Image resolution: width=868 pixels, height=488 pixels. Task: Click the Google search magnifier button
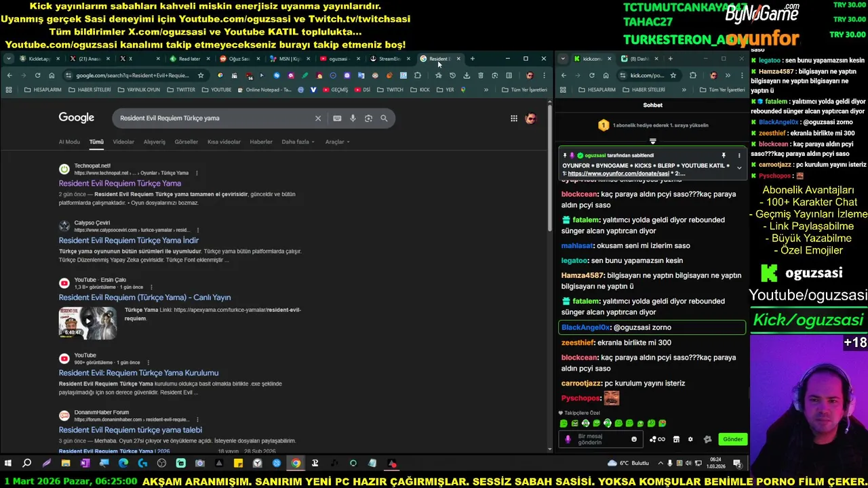click(384, 118)
